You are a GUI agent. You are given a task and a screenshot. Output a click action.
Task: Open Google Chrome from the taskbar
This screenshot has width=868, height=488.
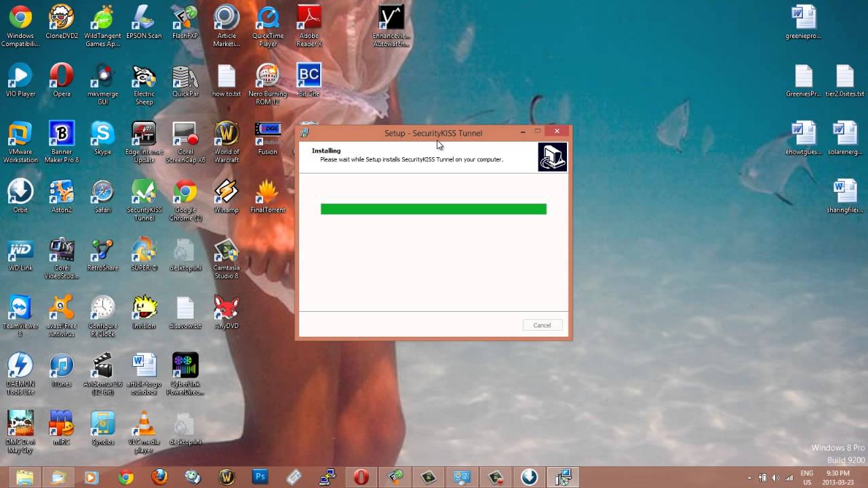coord(125,477)
